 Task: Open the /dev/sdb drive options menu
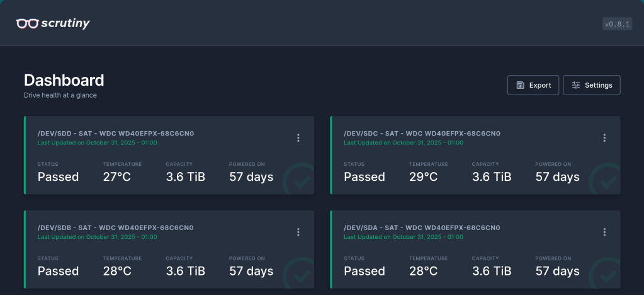[x=298, y=232]
